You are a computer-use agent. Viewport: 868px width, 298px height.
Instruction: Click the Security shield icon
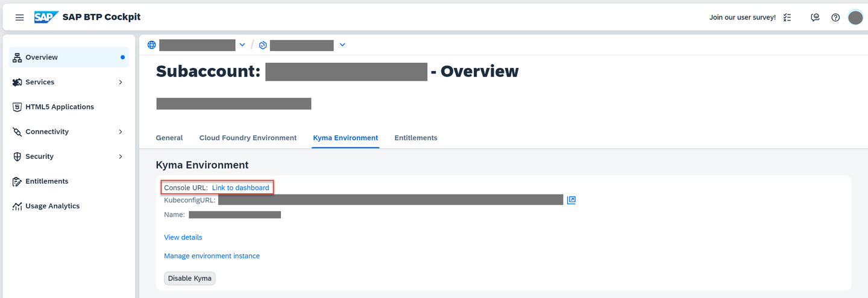pos(17,156)
